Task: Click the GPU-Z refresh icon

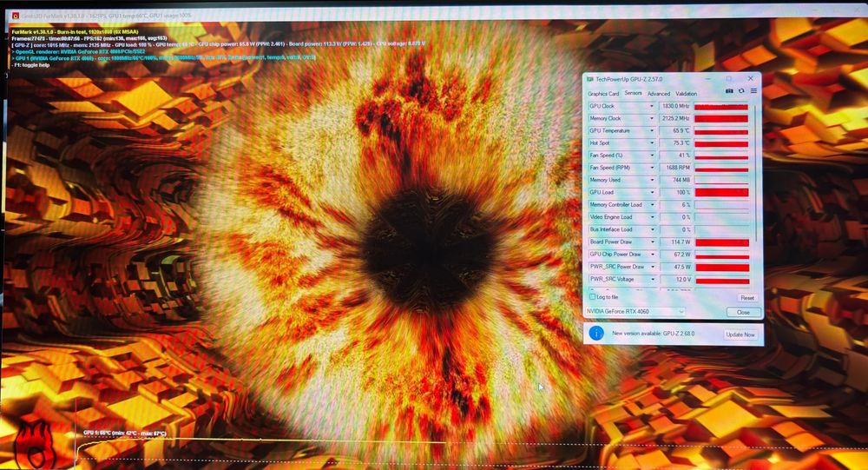Action: [741, 91]
